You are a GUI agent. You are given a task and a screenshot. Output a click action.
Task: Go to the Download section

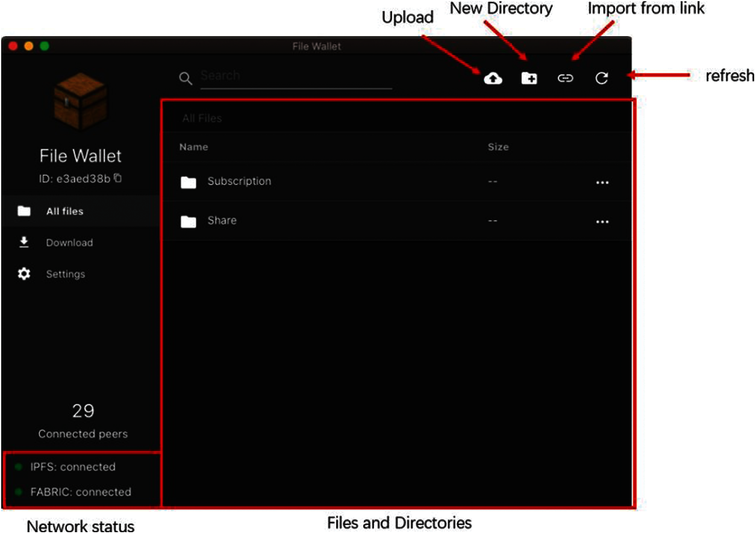(69, 243)
